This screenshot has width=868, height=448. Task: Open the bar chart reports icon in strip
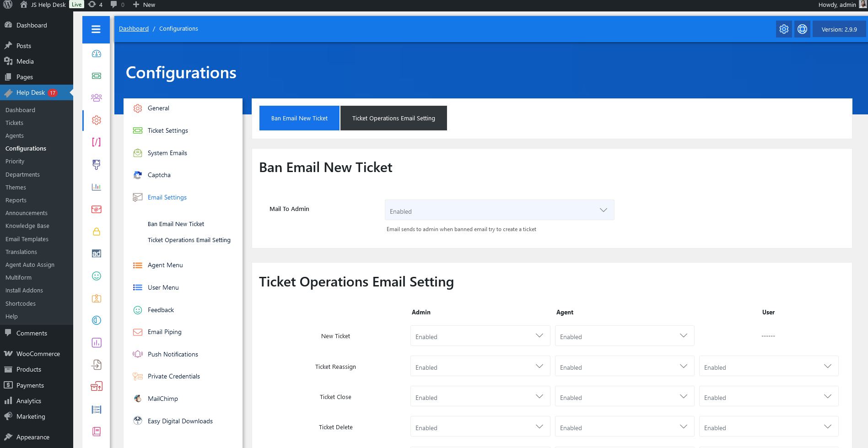[96, 187]
